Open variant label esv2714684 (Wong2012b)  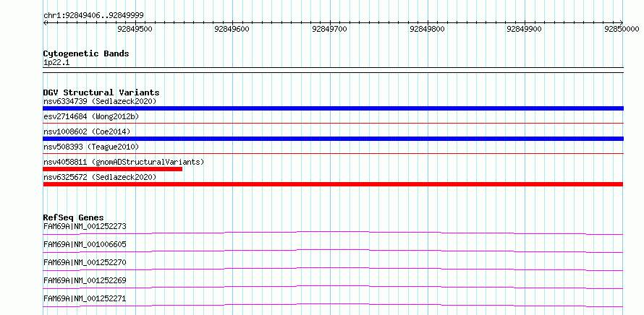click(x=91, y=116)
